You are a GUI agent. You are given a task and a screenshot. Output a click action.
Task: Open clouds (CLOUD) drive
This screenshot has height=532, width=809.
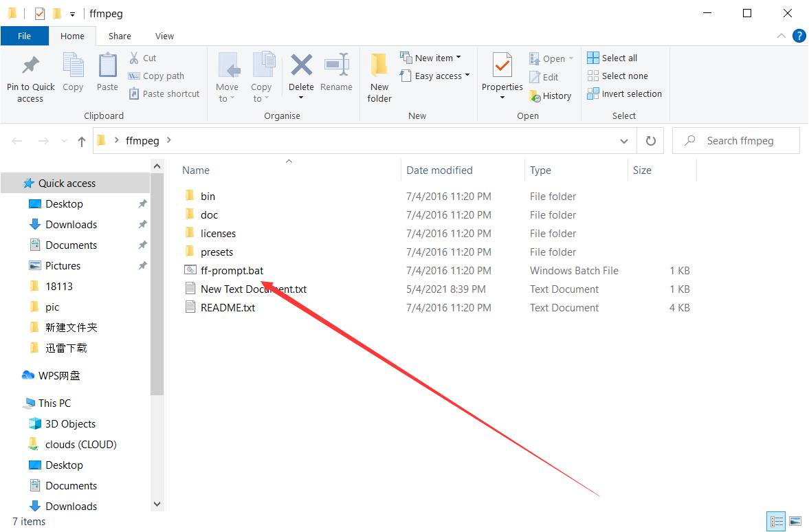tap(80, 444)
